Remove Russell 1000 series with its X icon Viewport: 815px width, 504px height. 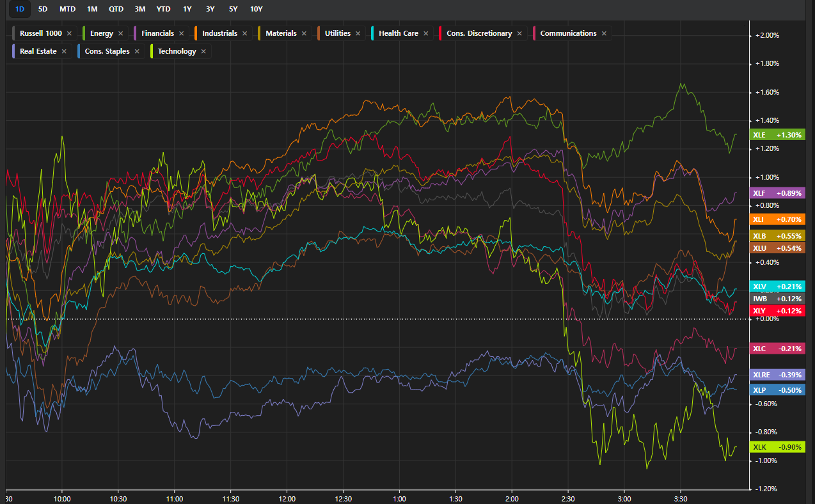coord(69,33)
